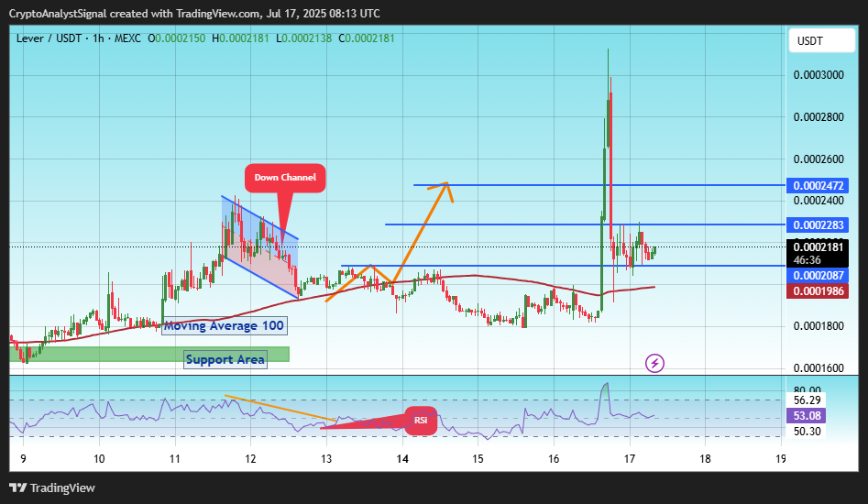
Task: Click the MEXC exchange name in title
Action: coord(128,38)
